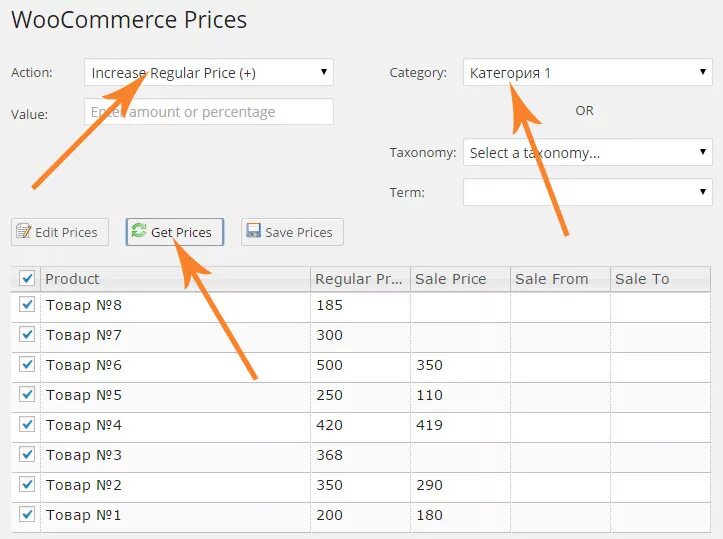Screen dimensions: 723x539
Task: Open the empty Term dropdown
Action: coord(587,192)
